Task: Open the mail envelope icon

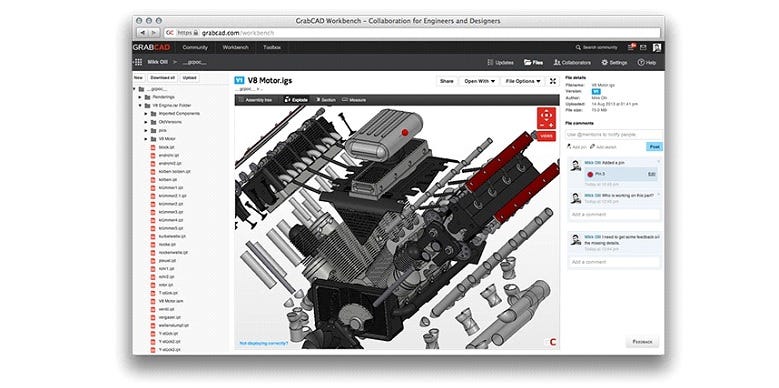Action: 643,48
